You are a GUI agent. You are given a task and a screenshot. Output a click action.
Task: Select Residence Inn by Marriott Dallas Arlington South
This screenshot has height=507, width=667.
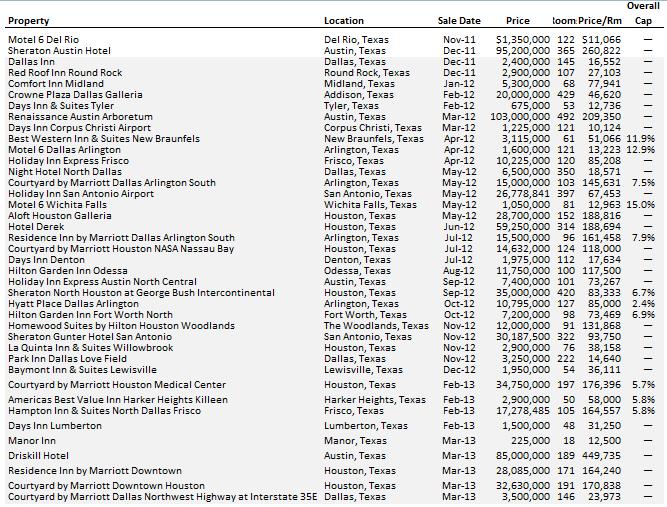pyautogui.click(x=121, y=238)
